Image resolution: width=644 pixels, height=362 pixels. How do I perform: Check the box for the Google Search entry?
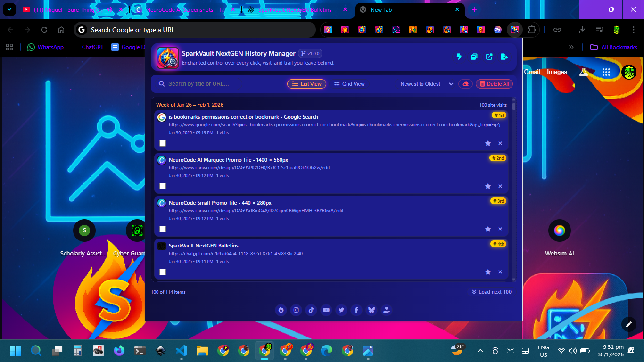pyautogui.click(x=163, y=143)
